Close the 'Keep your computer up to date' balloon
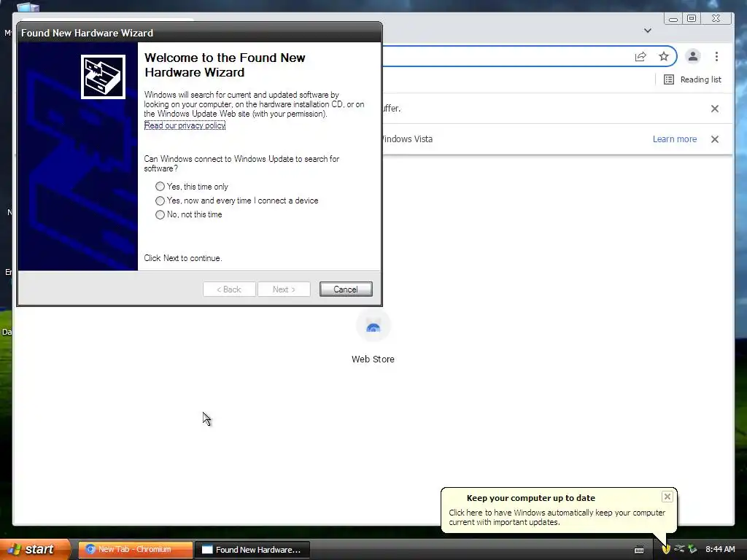The width and height of the screenshot is (747, 560). (667, 497)
